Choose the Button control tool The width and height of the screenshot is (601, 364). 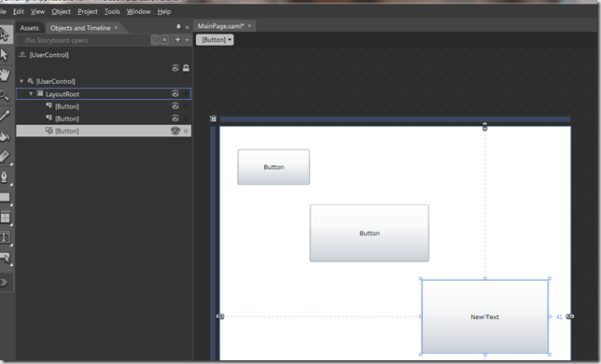click(x=6, y=258)
